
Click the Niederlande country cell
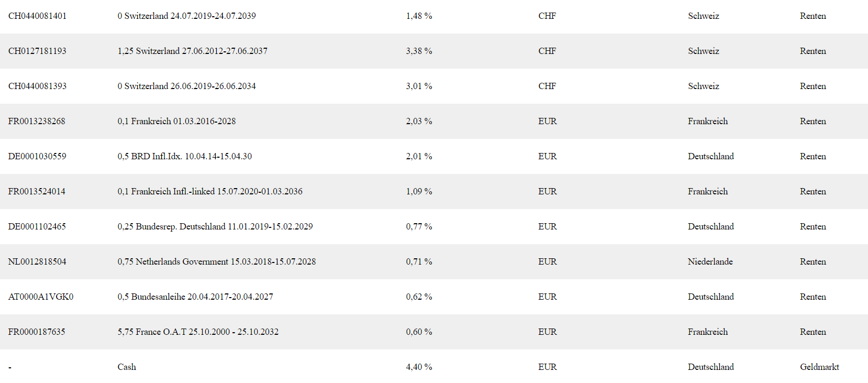click(x=710, y=262)
